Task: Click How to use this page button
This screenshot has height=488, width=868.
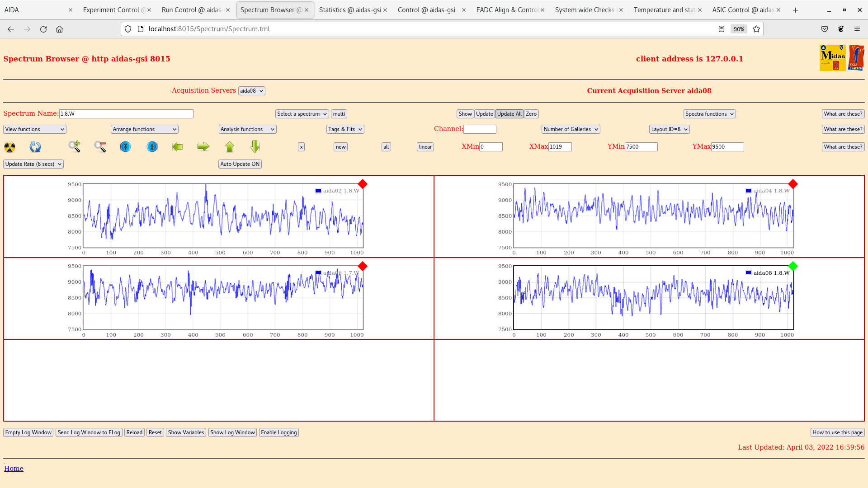Action: coord(838,432)
